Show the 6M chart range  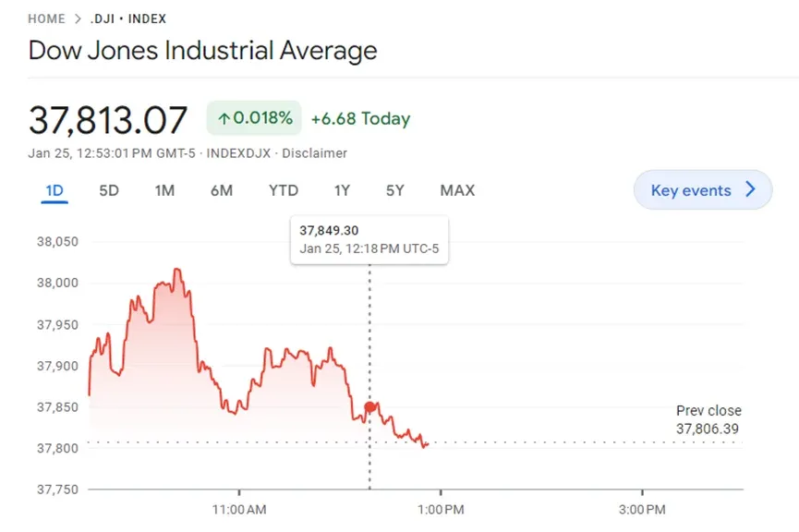point(222,190)
